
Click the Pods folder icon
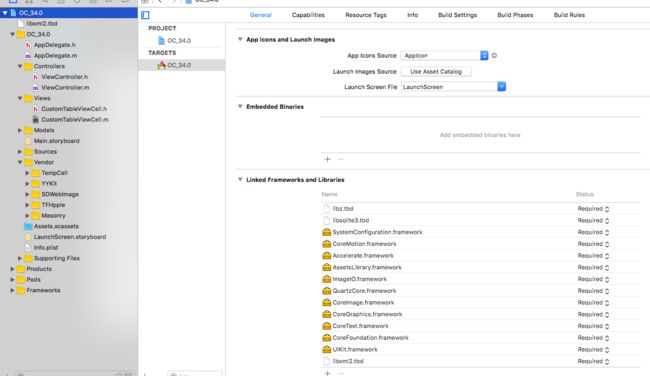[x=21, y=279]
